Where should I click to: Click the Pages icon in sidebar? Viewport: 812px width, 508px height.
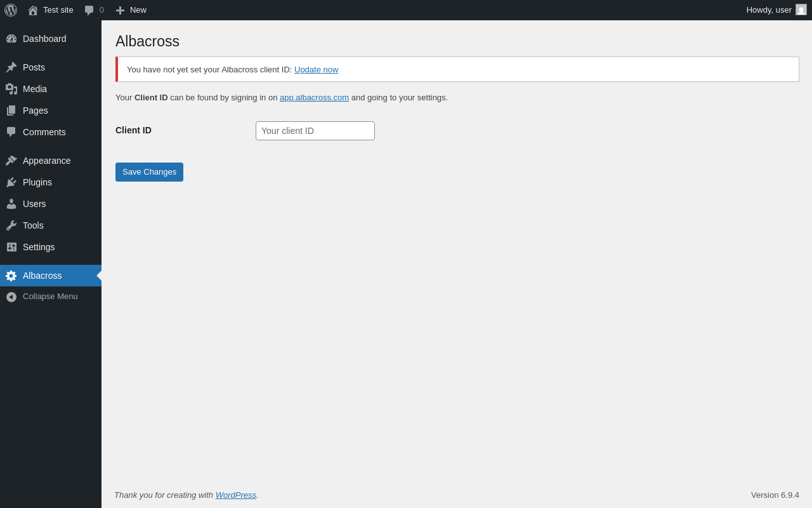[x=11, y=110]
